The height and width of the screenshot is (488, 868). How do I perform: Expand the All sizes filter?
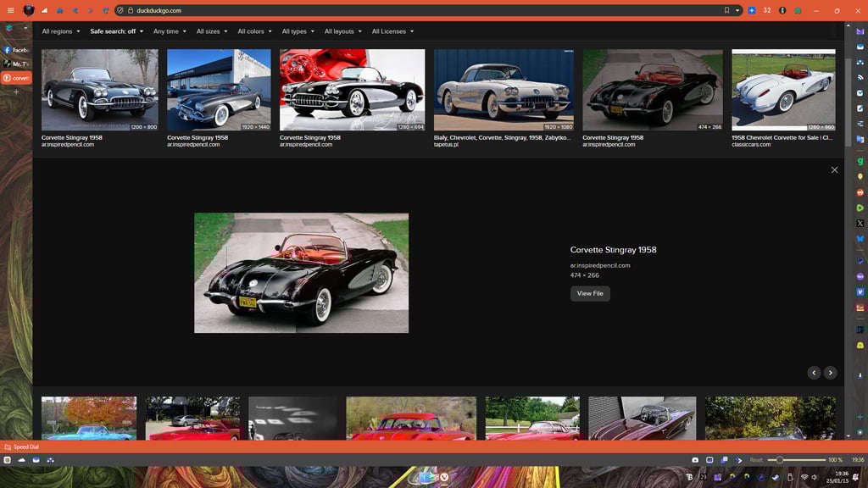pos(212,31)
